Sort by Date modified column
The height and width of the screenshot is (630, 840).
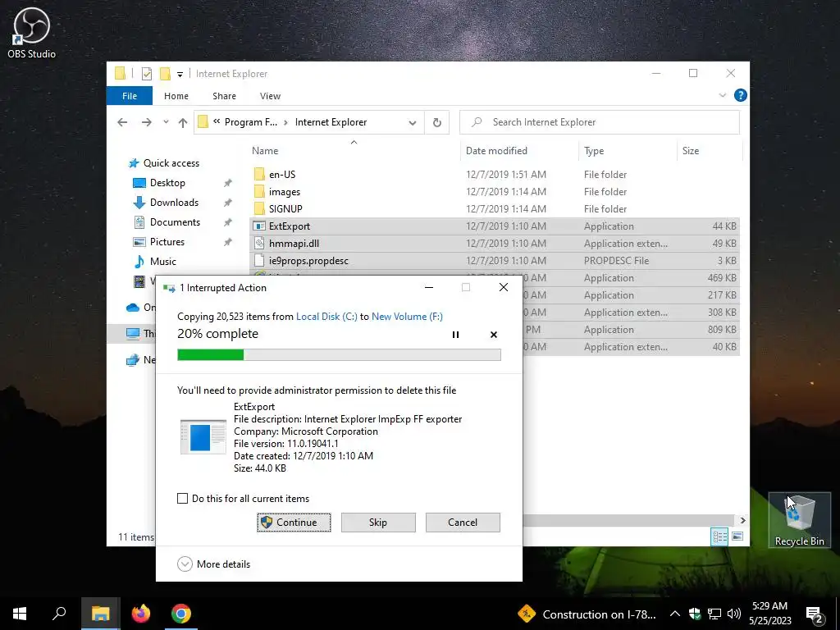519,151
